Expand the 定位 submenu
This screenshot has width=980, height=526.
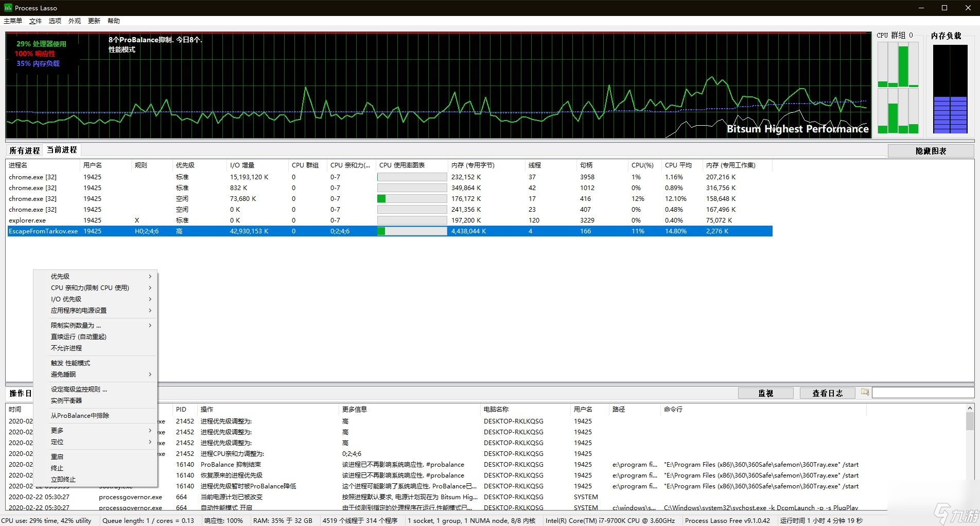coord(95,442)
